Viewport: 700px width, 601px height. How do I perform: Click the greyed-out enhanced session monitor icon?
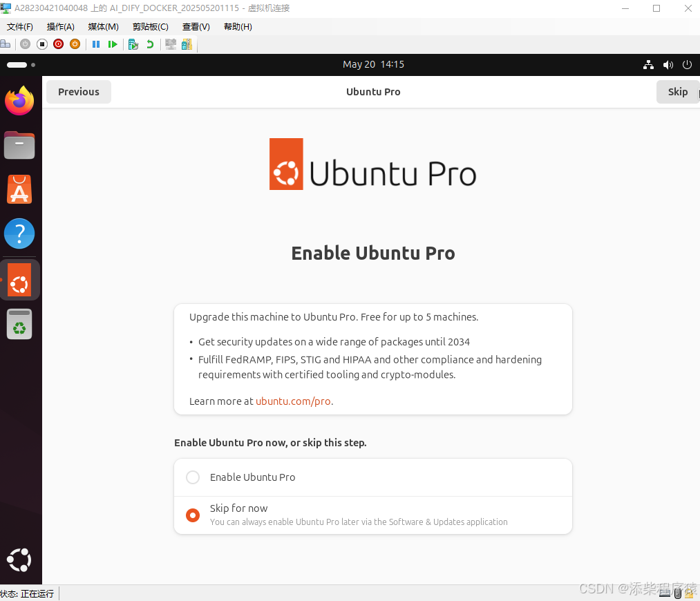[x=171, y=44]
